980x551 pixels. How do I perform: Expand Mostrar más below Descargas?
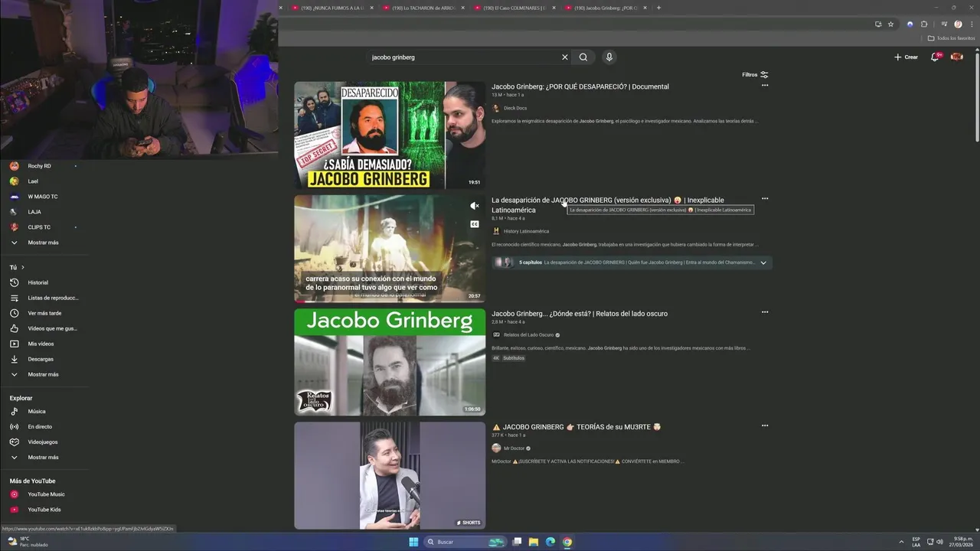44,374
